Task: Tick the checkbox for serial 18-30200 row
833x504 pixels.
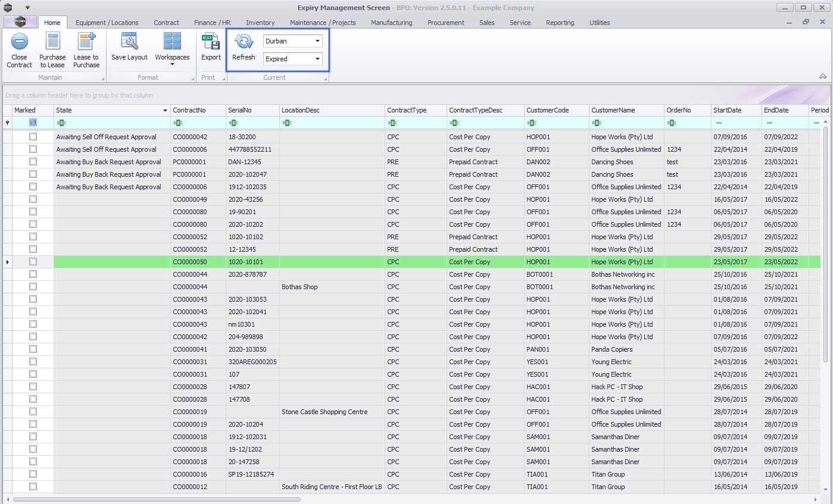Action: (x=33, y=137)
